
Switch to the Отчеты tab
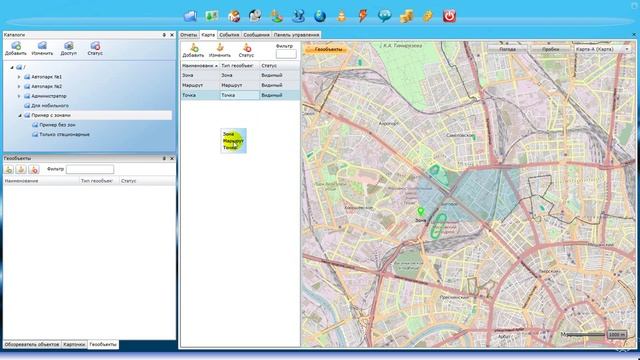tap(189, 35)
